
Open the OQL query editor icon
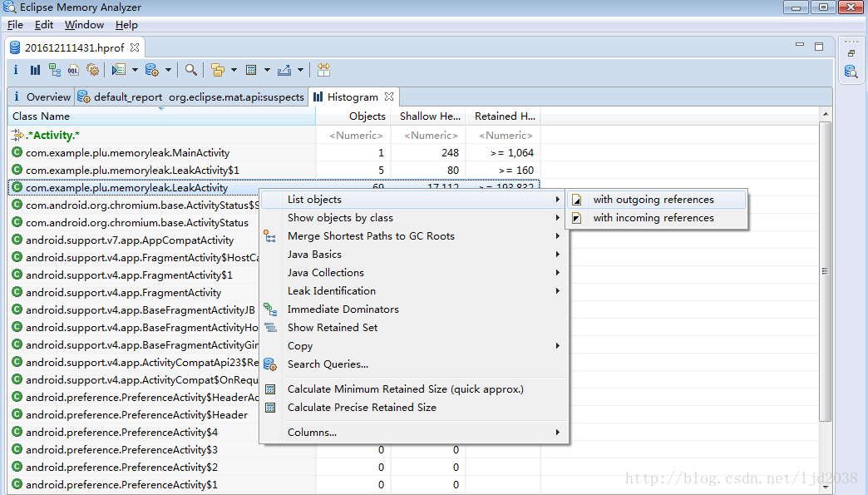73,70
